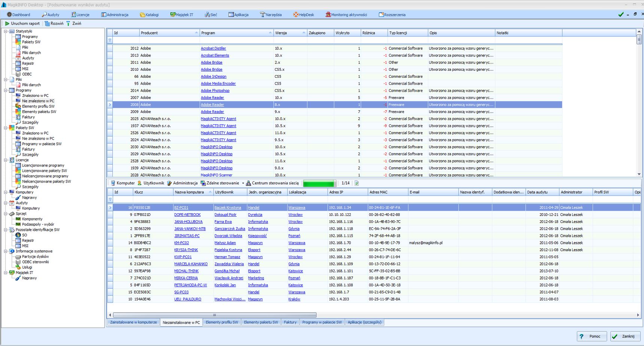Click the Centrum sterowania siecią icon
Screen dimensions: 644x346
[248, 183]
